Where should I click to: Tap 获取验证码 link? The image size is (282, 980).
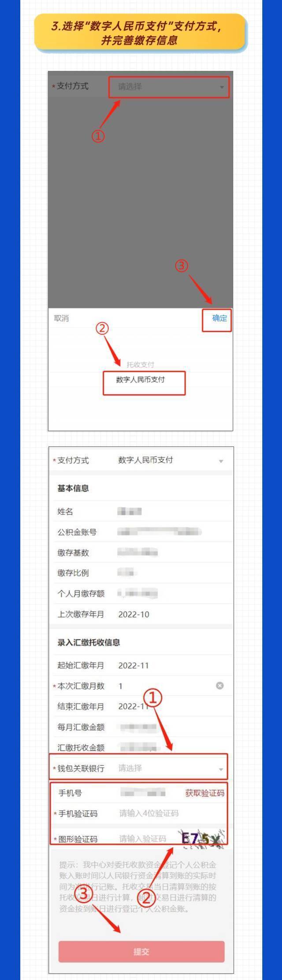pos(204,793)
